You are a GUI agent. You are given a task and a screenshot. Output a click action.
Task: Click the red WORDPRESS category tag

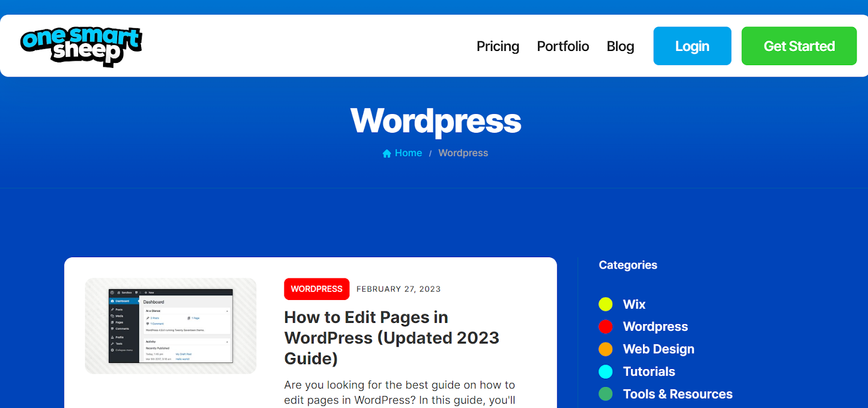[317, 289]
